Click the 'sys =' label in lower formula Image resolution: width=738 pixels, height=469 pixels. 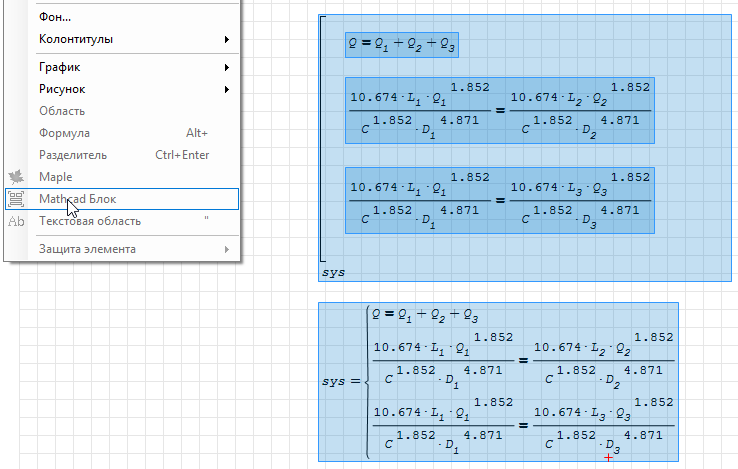coord(342,381)
